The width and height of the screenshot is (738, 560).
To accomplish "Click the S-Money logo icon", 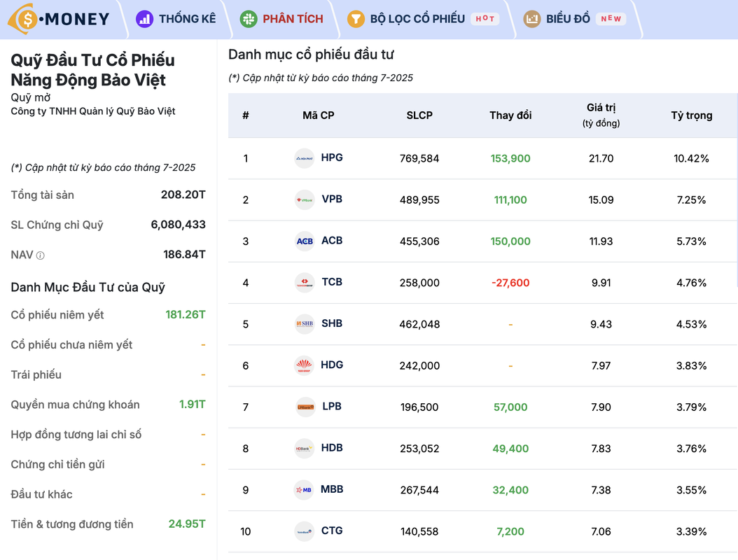I will (23, 19).
